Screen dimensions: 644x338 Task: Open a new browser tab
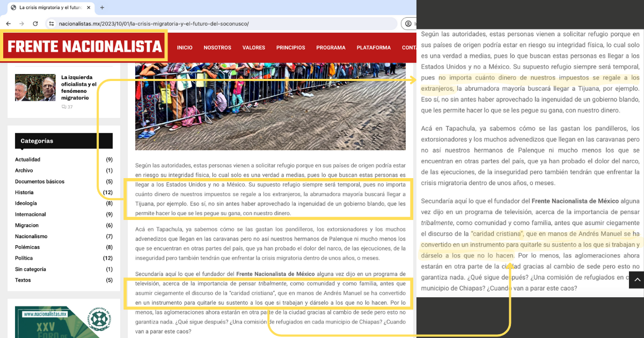point(102,8)
